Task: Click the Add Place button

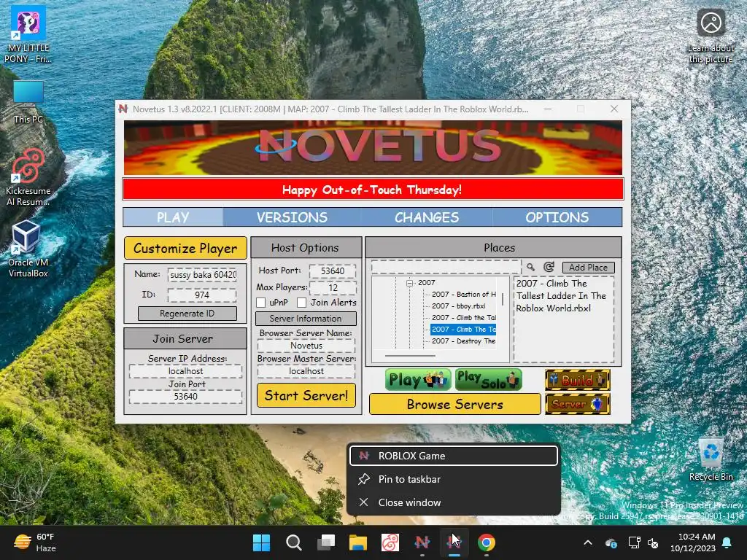Action: coord(589,267)
